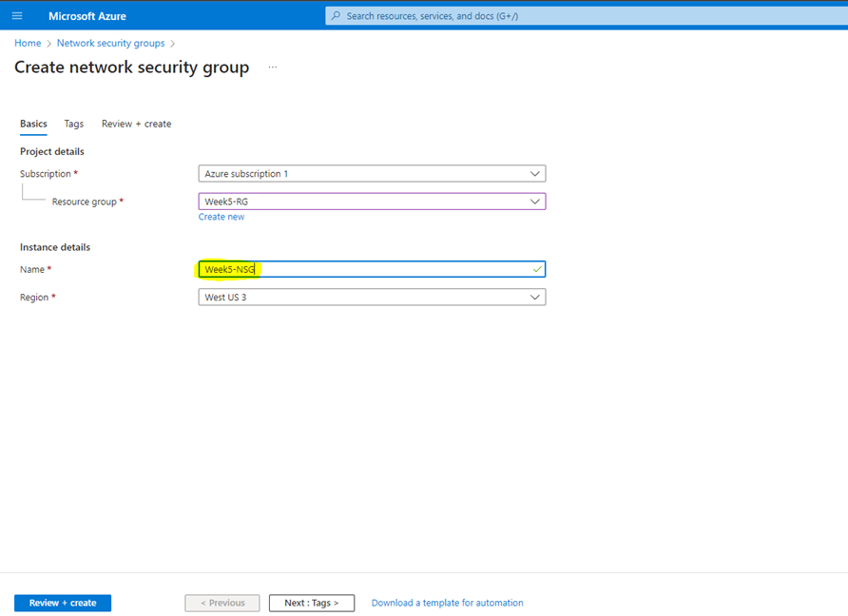
Task: Open the Subscription dropdown
Action: [372, 174]
